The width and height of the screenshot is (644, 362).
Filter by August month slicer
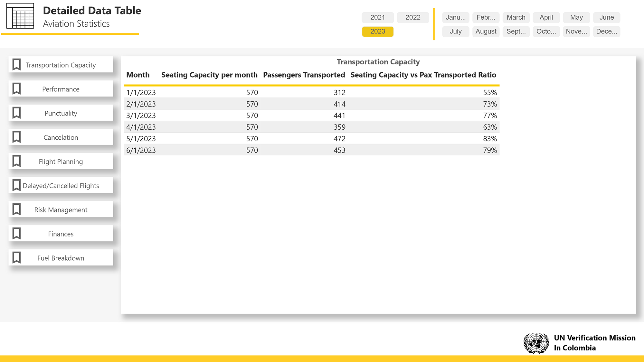(486, 32)
